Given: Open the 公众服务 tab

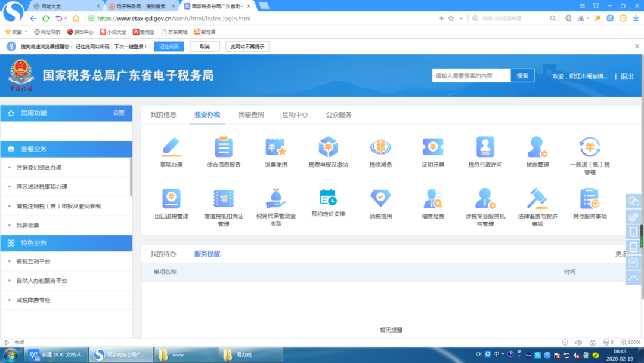Looking at the screenshot, I should [339, 115].
